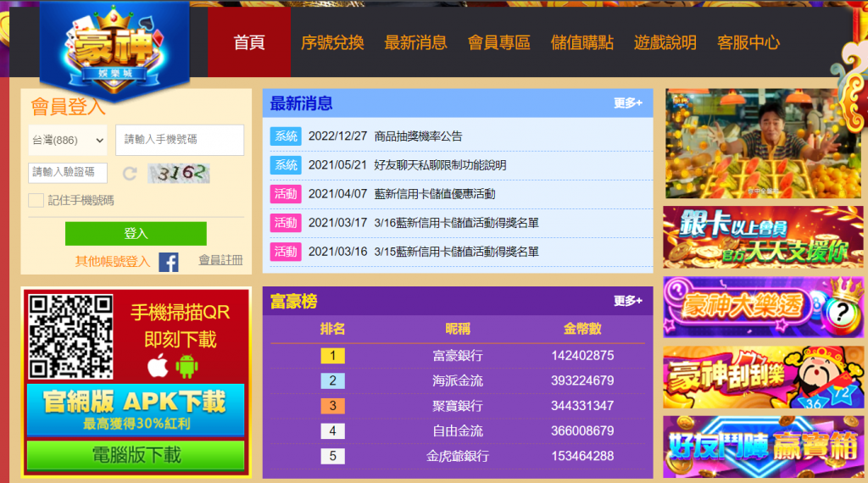Focus the 請輸入手機號碼 phone field
The image size is (868, 483).
[x=180, y=140]
